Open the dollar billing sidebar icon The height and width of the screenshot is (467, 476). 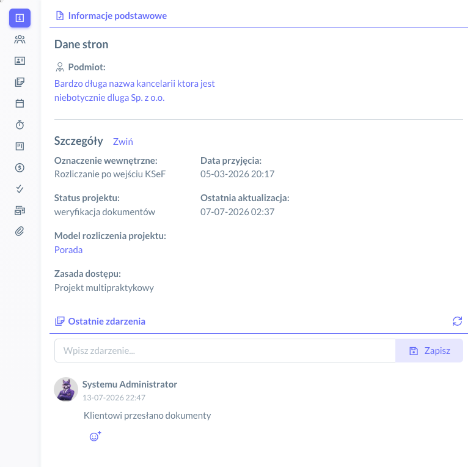(x=20, y=167)
